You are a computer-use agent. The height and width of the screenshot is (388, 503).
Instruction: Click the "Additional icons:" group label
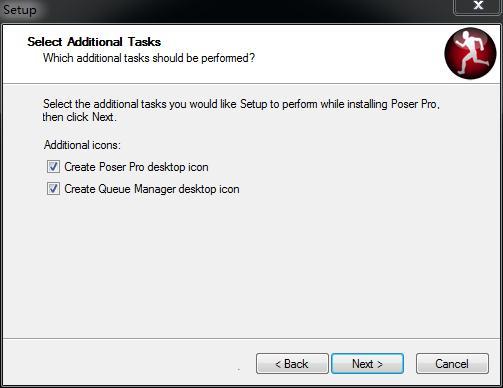pyautogui.click(x=82, y=145)
